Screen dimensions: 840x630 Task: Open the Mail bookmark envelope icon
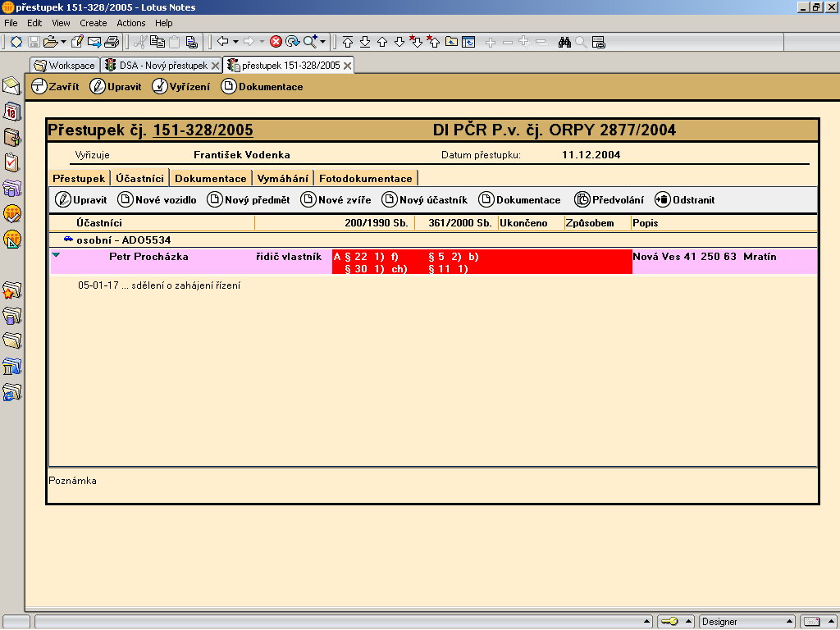[11, 85]
